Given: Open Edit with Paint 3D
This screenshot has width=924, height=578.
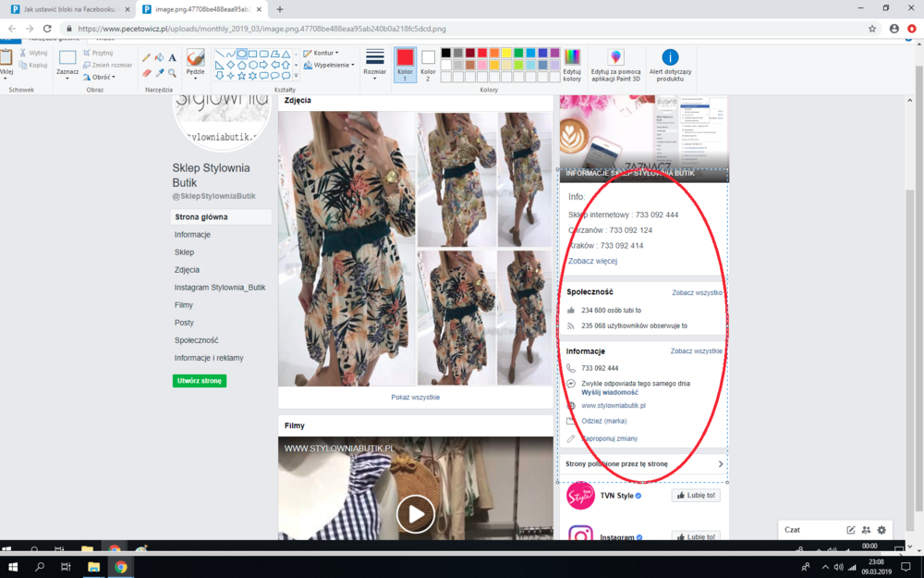Looking at the screenshot, I should point(616,65).
